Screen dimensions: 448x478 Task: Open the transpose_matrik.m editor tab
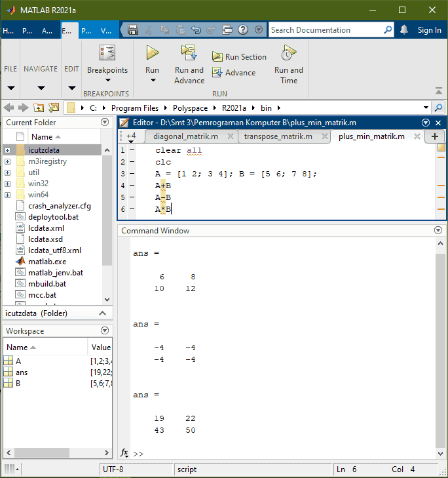click(x=278, y=136)
